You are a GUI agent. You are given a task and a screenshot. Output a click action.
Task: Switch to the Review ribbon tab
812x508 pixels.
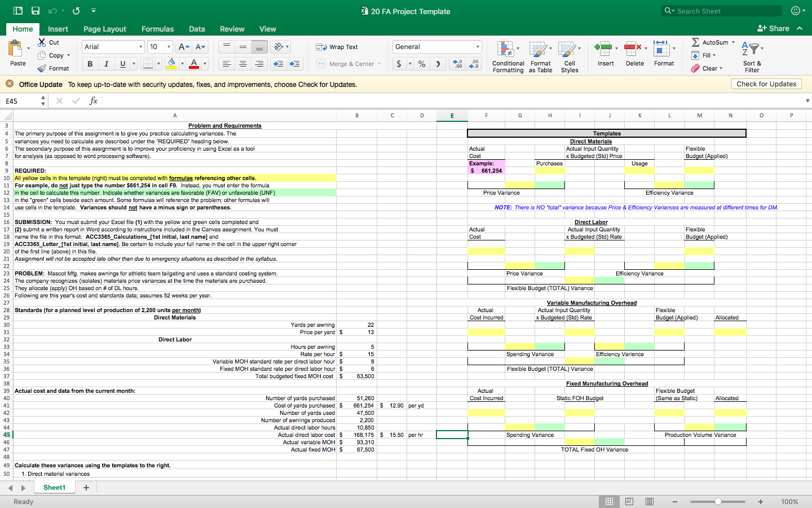pos(232,29)
